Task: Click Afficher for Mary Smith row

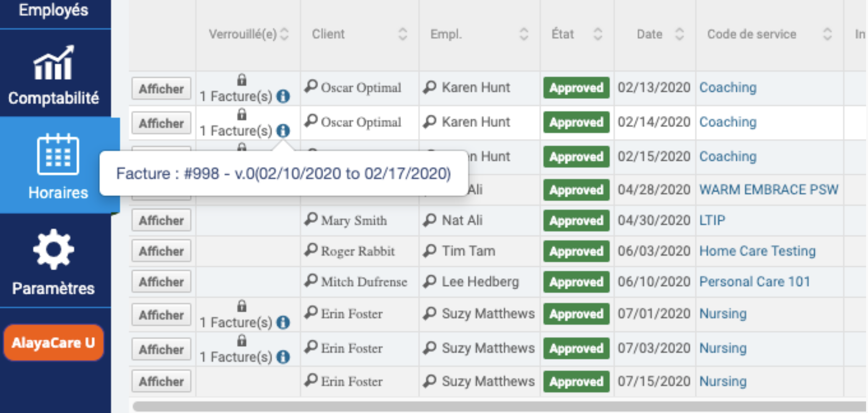Action: coord(161,220)
